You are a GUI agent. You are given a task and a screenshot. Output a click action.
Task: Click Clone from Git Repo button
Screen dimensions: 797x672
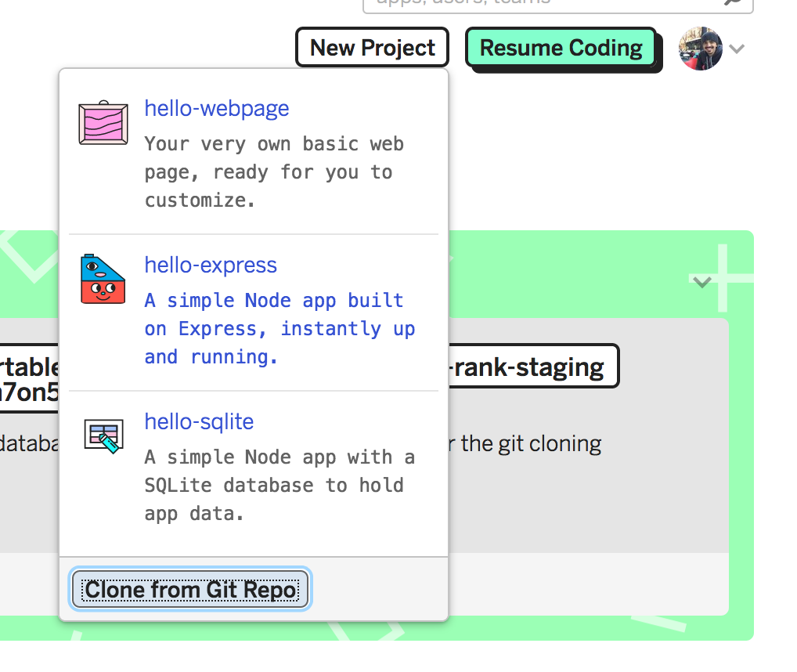[190, 589]
